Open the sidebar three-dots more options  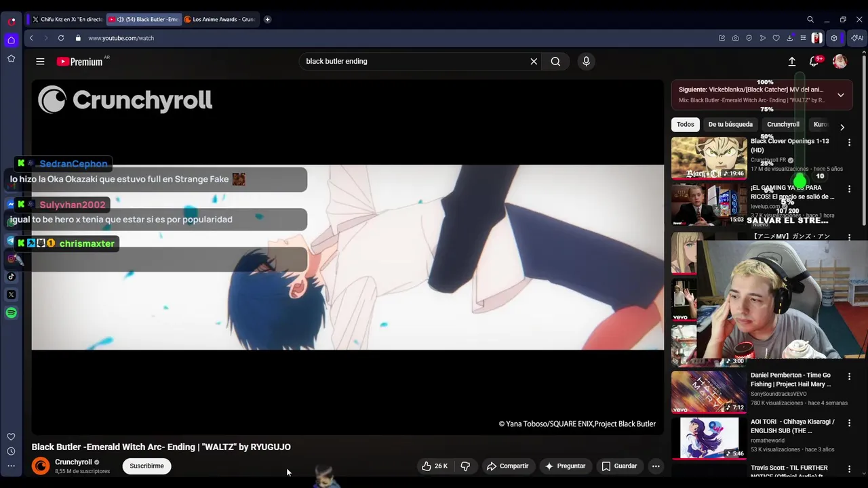click(11, 466)
